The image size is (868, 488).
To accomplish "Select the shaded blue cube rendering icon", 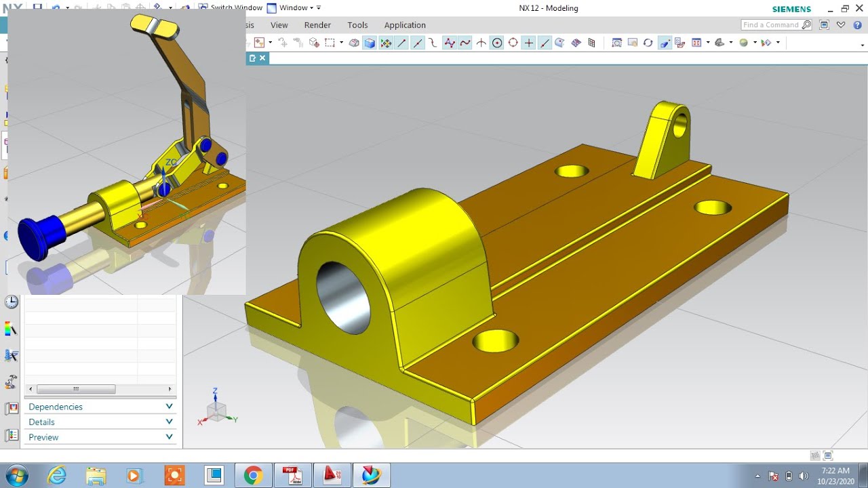I will pyautogui.click(x=370, y=43).
